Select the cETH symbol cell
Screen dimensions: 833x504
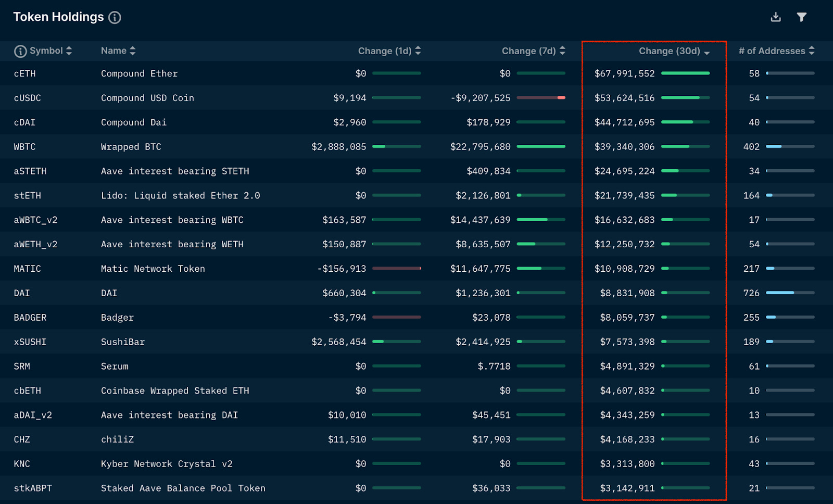tap(24, 73)
